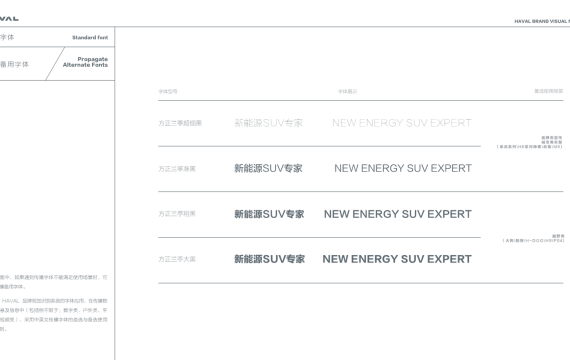Viewport: 570px width, 360px height.
Task: Click the HAVAL BRAND VISUAL header text
Action: click(x=542, y=21)
